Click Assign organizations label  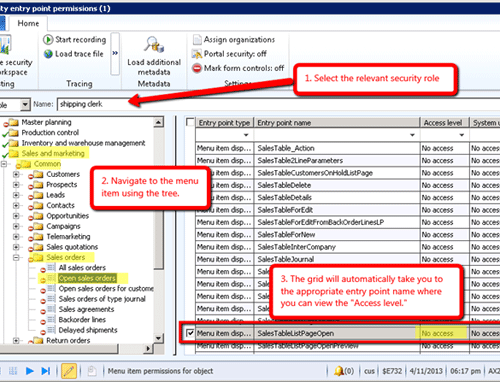click(x=239, y=40)
